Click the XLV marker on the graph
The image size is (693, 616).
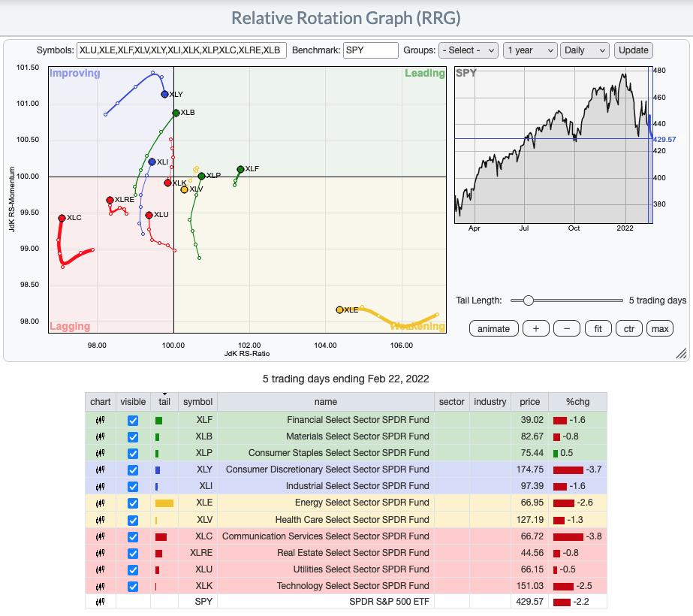(x=184, y=189)
